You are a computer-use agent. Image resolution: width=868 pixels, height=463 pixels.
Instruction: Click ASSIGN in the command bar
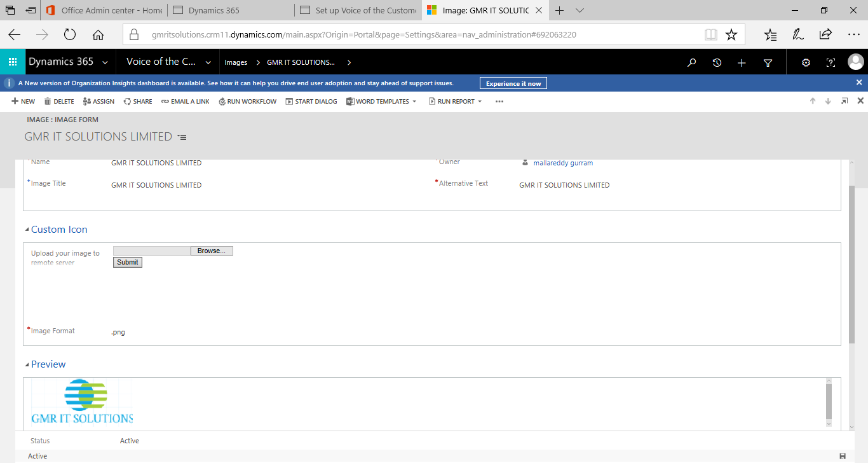point(98,101)
